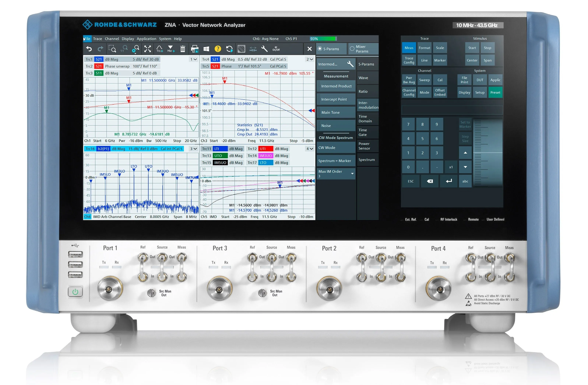
Task: Toggle the Spectrum = Marker option
Action: click(x=336, y=161)
